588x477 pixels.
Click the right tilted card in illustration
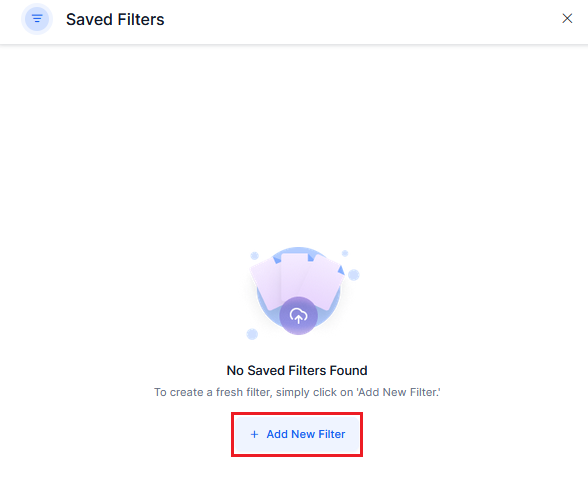[322, 282]
